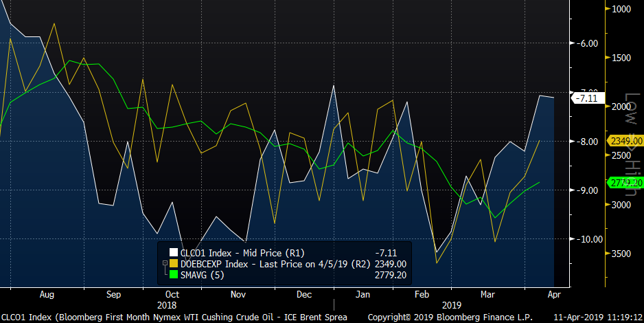The width and height of the screenshot is (644, 323).
Task: Click the green 2779.20 axis value tag
Action: point(623,183)
